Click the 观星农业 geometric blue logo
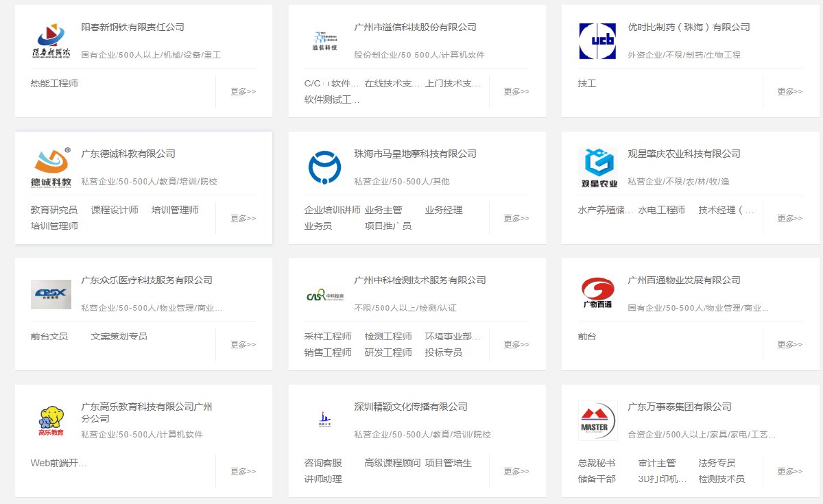 [596, 165]
